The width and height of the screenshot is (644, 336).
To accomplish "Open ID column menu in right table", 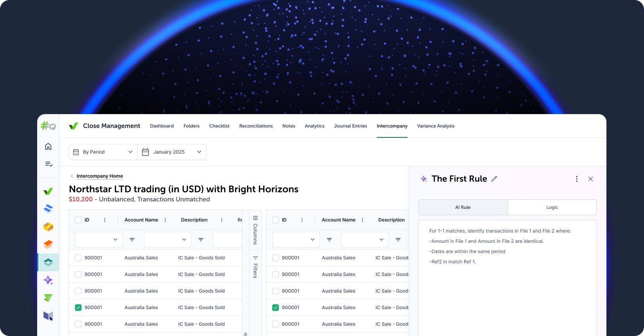I will tap(302, 220).
